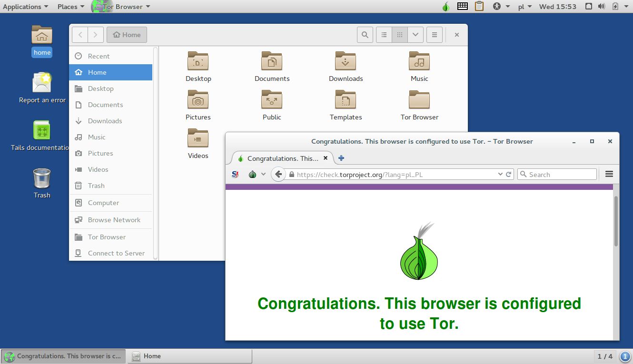This screenshot has width=633, height=364.
Task: Select the Report an error desktop icon
Action: [42, 83]
